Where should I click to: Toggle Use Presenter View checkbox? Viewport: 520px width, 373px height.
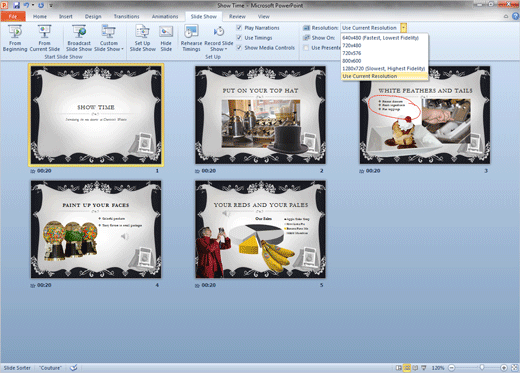tap(306, 48)
